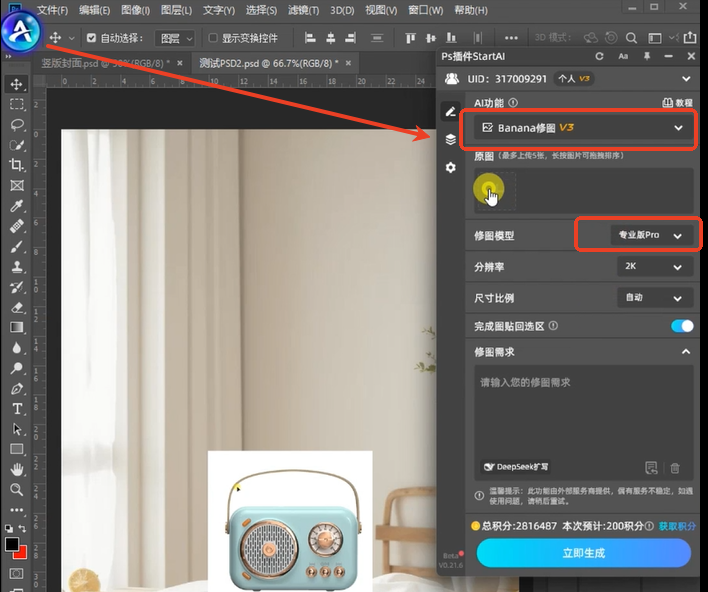Open the 教程 tutorial link
Screen dimensions: 708x592
[x=677, y=103]
